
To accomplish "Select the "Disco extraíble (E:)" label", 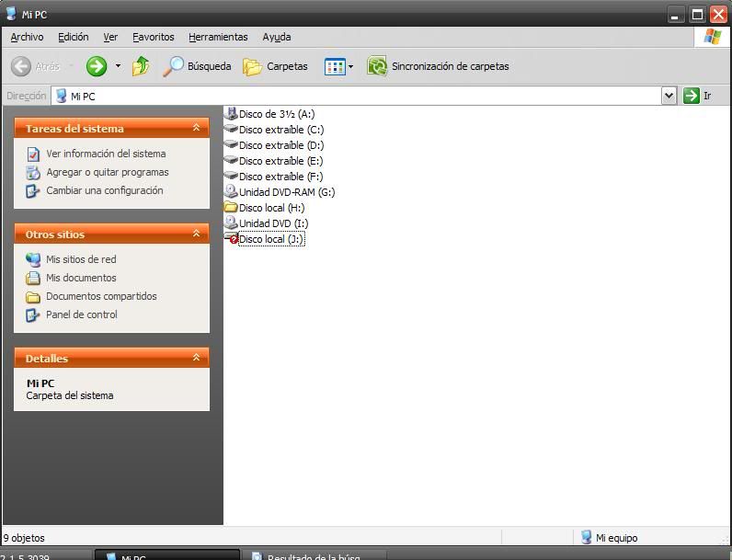I will [281, 161].
